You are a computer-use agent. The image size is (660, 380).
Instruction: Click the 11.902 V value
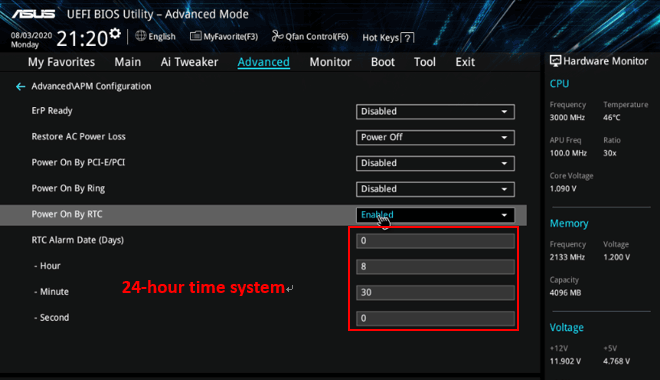click(x=565, y=361)
